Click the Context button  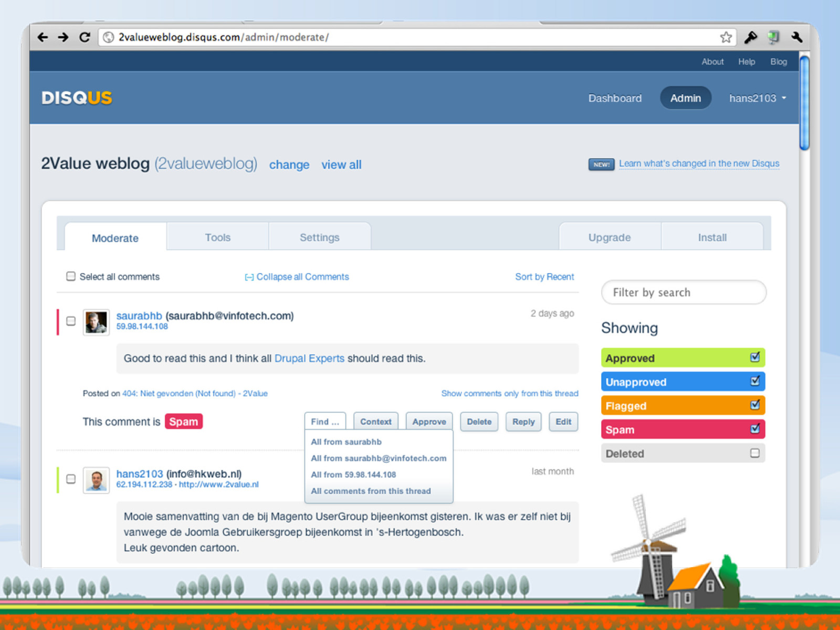[x=376, y=422]
